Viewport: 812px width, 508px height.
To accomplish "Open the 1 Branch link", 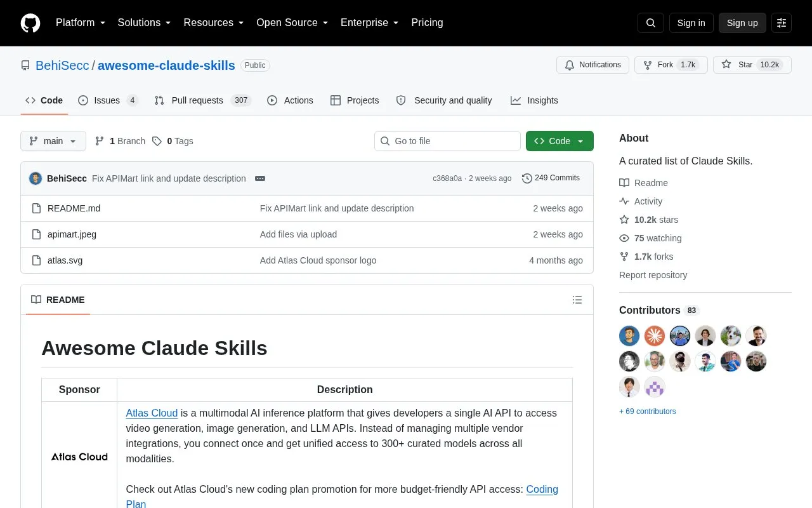I will click(120, 141).
